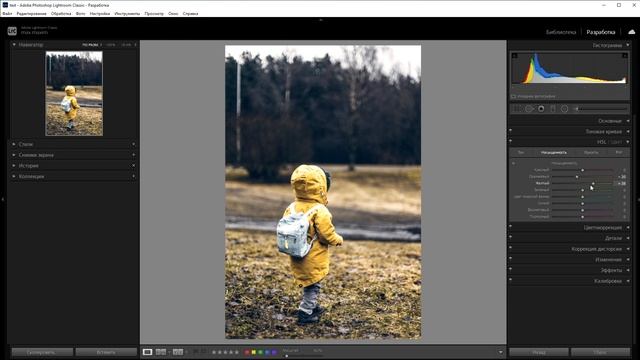Set five-star rating in toolbar
This screenshot has width=640, height=360.
point(236,352)
